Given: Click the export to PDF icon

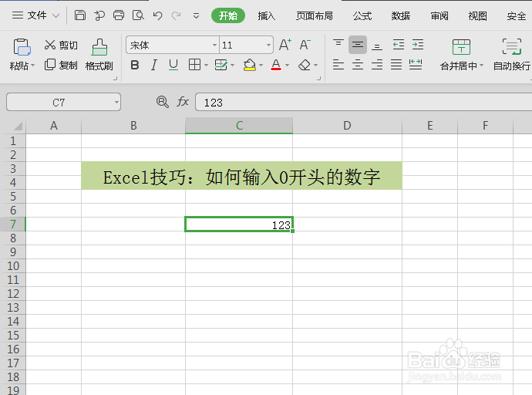Looking at the screenshot, I should pyautogui.click(x=99, y=15).
